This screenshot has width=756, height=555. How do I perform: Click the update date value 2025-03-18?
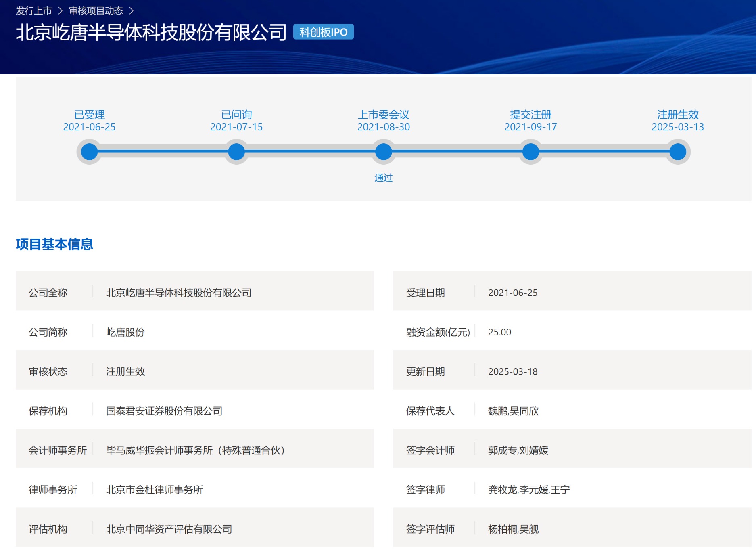click(513, 371)
